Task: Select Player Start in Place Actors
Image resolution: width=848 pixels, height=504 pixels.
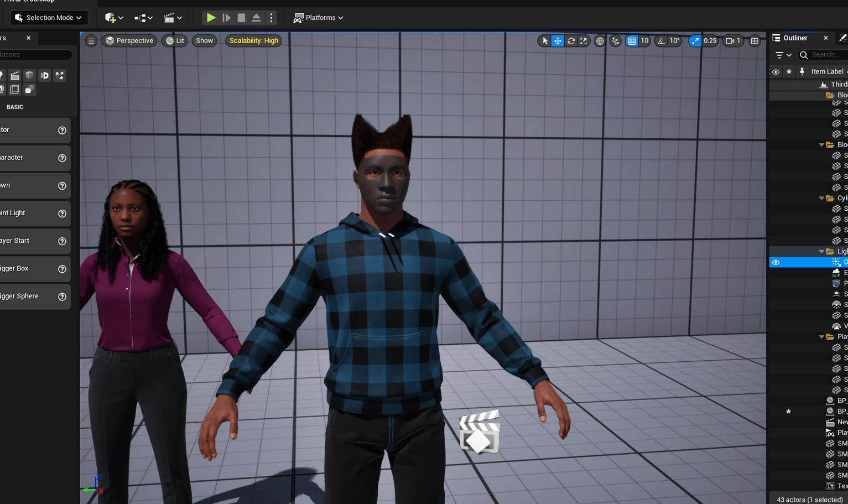Action: [x=35, y=241]
